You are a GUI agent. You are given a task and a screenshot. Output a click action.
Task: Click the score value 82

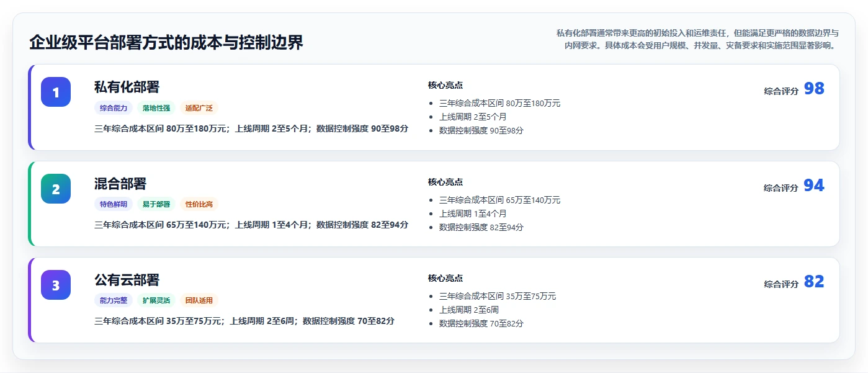pos(814,282)
